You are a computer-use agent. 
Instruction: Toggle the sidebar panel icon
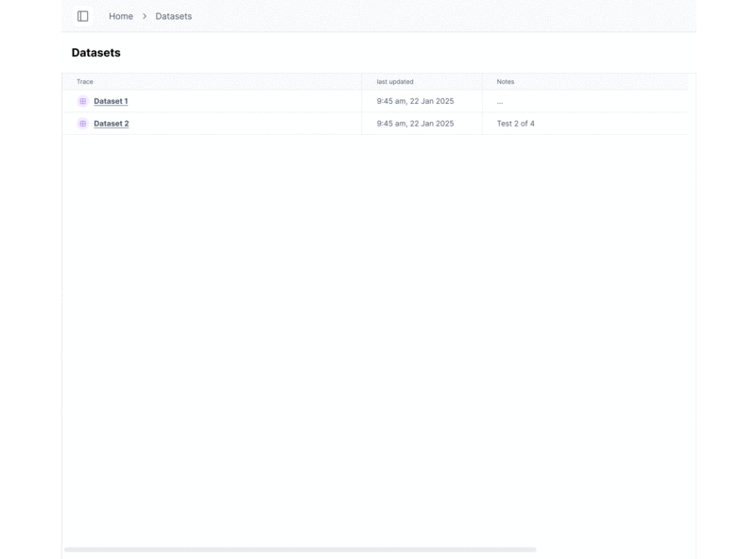pos(83,16)
